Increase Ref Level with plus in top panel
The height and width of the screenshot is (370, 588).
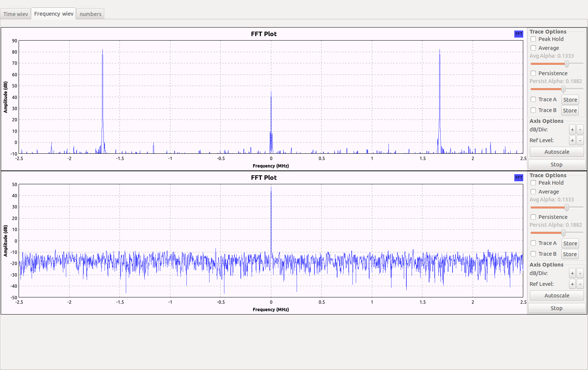pyautogui.click(x=572, y=140)
